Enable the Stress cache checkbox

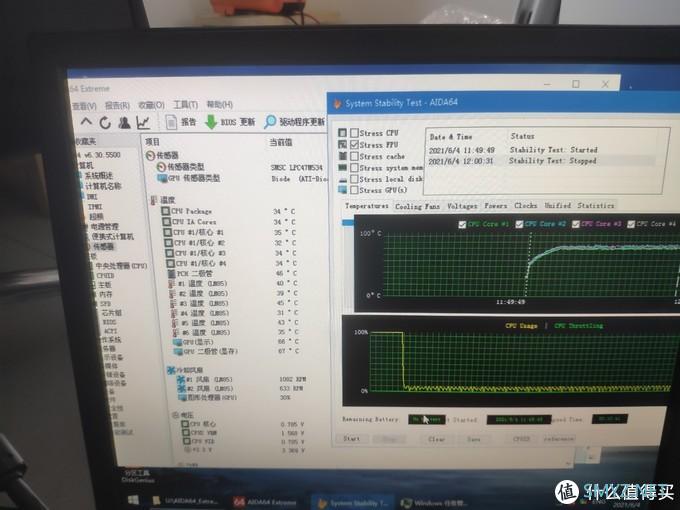coord(354,156)
